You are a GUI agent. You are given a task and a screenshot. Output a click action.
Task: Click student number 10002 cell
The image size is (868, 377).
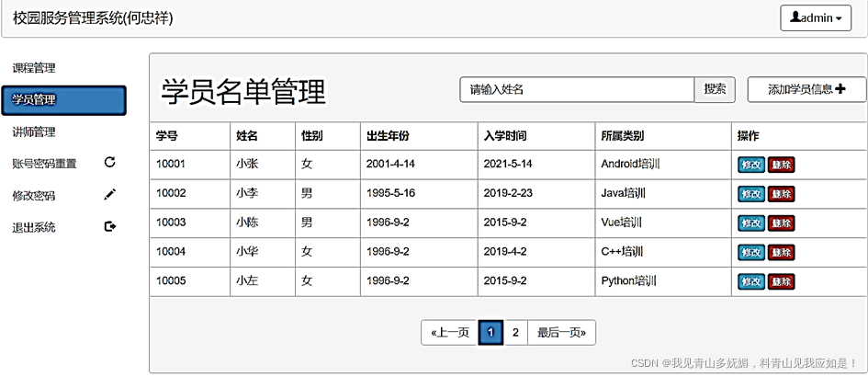point(190,193)
